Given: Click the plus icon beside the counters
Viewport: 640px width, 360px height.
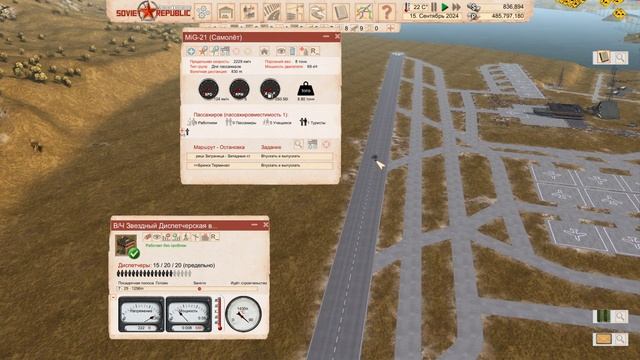Looking at the screenshot, I should pyautogui.click(x=390, y=28).
